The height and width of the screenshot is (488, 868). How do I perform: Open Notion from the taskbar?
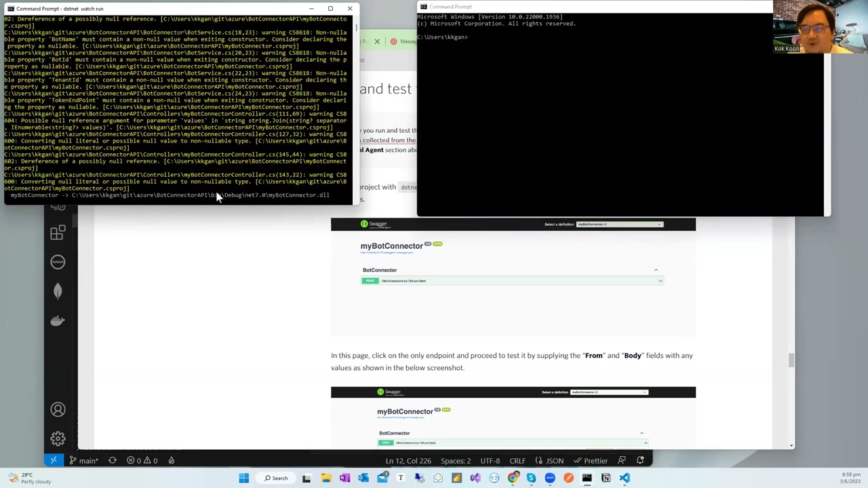point(606,478)
